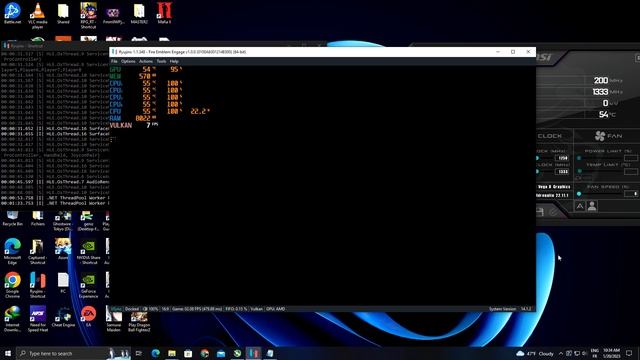
Task: Open the Mail app from the taskbar
Action: click(221, 353)
